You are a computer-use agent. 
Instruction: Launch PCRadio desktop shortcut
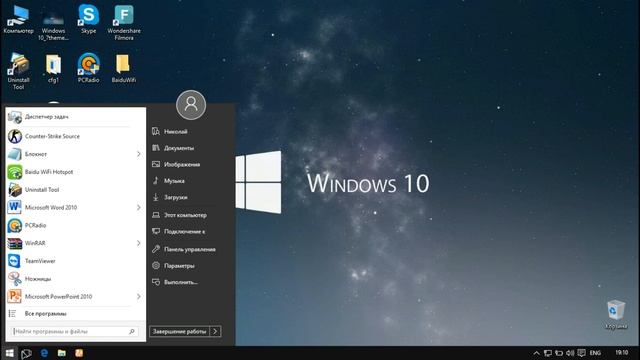click(89, 68)
